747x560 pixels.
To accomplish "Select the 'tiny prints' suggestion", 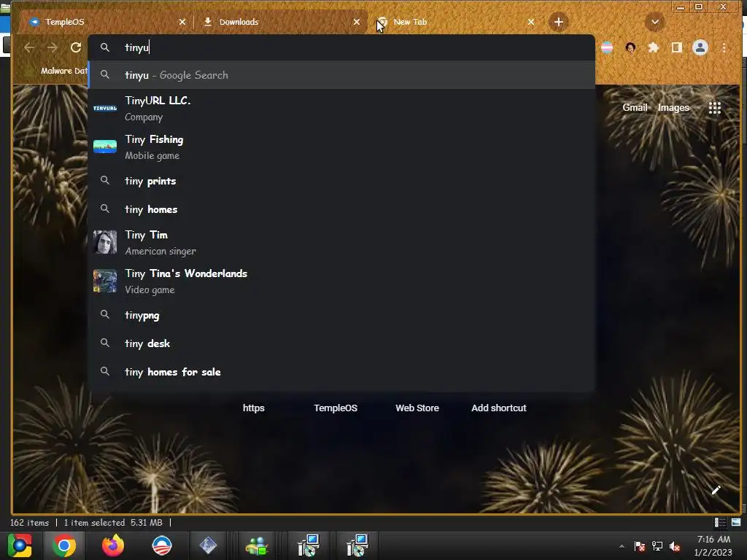I will (x=341, y=181).
